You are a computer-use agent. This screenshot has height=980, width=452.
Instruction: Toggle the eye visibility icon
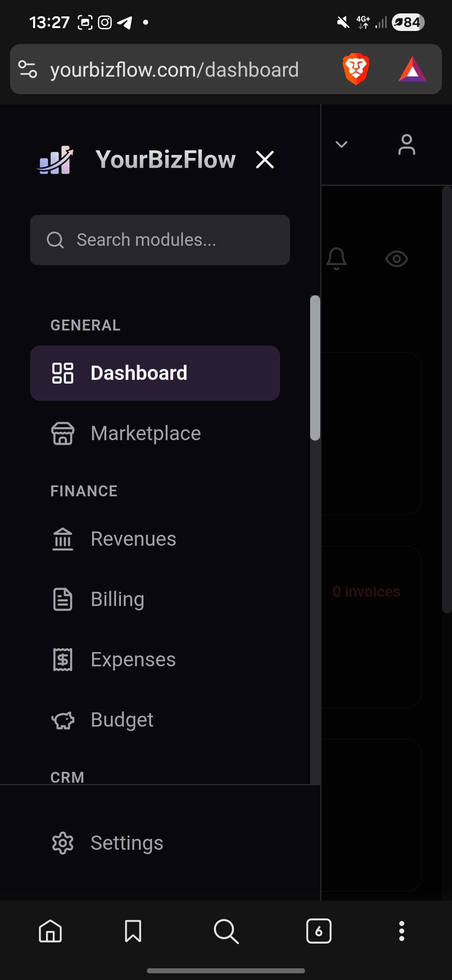coord(396,259)
